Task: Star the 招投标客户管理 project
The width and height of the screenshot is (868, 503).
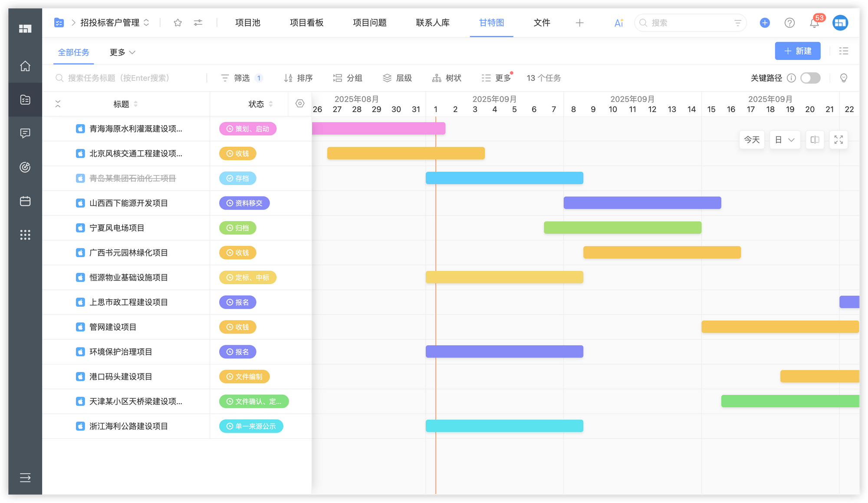Action: coord(178,23)
